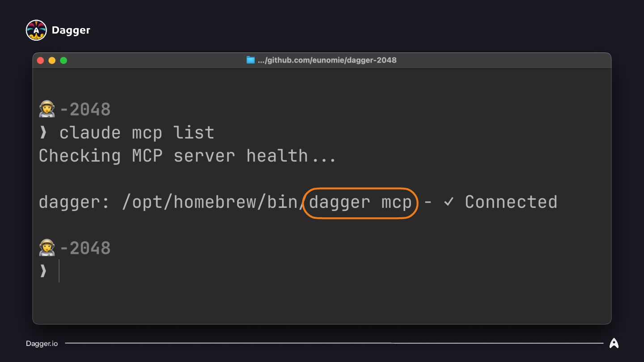Click the astronaut emoji above the empty prompt
This screenshot has height=362, width=644.
pyautogui.click(x=47, y=248)
